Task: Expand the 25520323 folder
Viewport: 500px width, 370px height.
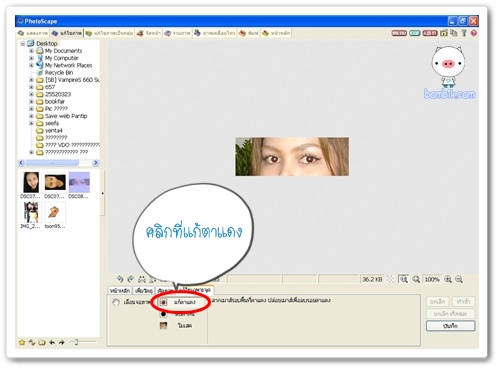Action: 31,94
